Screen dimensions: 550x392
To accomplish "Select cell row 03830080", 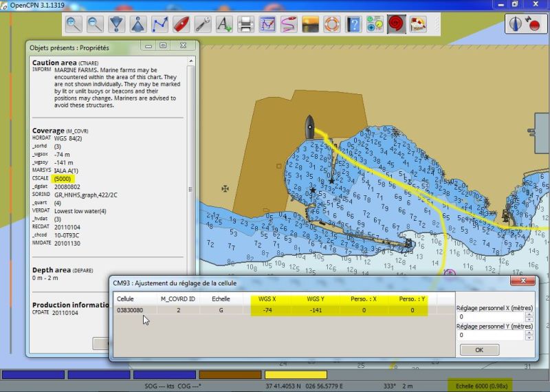I will click(x=284, y=310).
